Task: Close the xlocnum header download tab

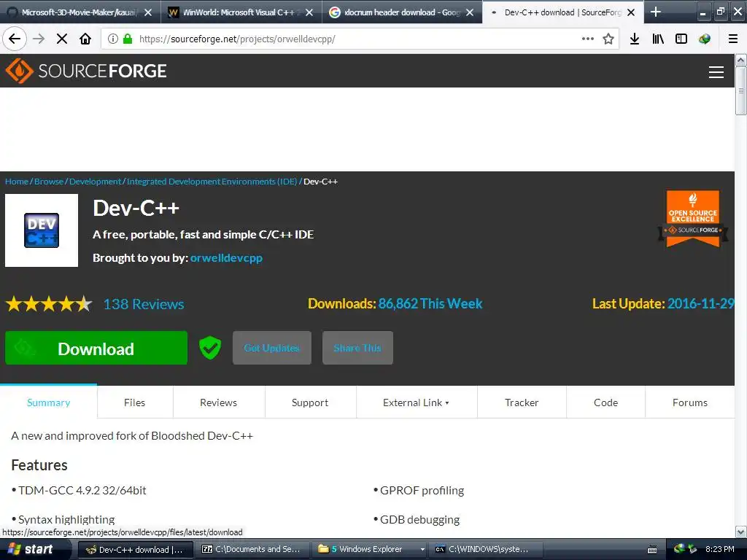Action: tap(470, 12)
